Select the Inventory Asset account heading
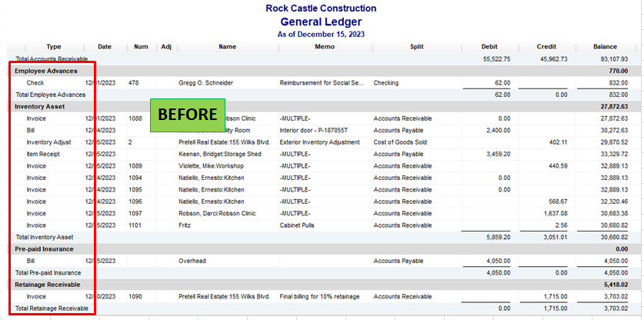Viewport: 644px width, 320px height. tap(40, 107)
